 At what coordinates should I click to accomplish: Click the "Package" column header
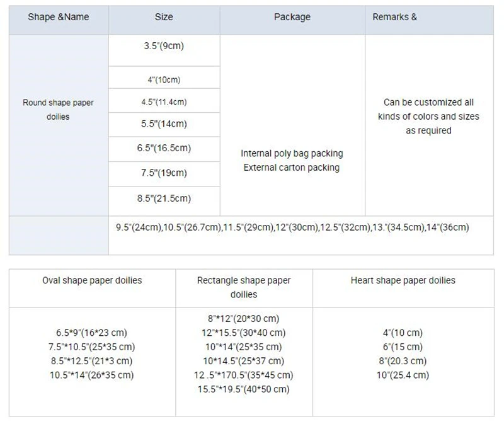coord(292,18)
